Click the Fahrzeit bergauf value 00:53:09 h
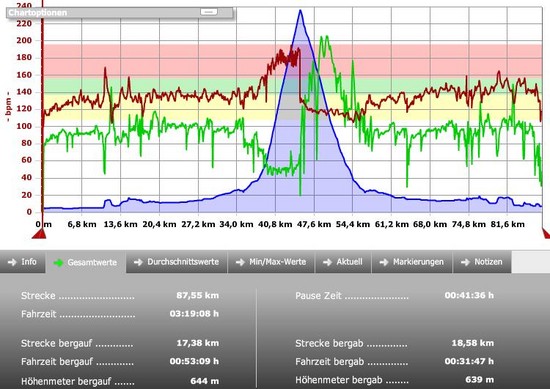The image size is (550, 389). click(194, 361)
